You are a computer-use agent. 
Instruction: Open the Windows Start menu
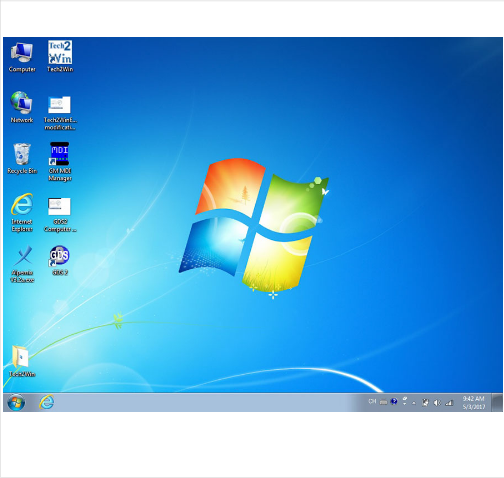click(16, 403)
